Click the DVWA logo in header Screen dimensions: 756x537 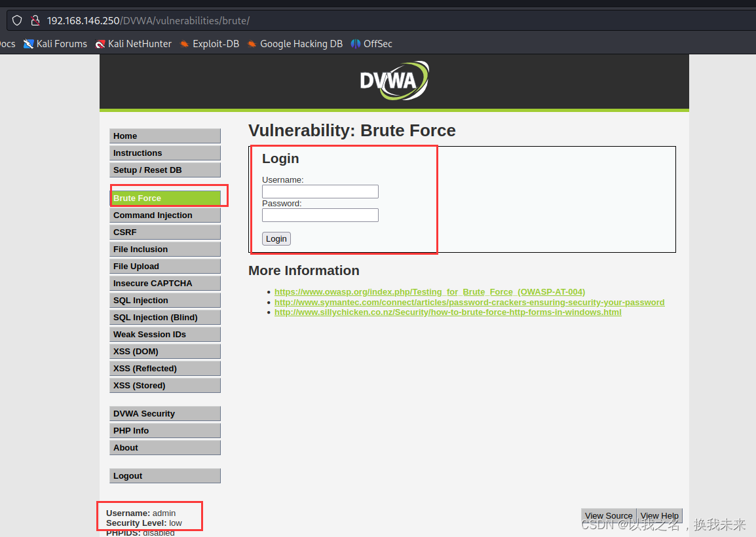tap(394, 81)
